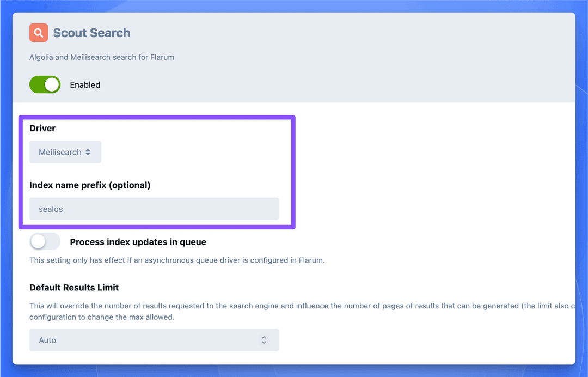Click the queue driver explanation text
This screenshot has width=588, height=377.
pos(177,260)
